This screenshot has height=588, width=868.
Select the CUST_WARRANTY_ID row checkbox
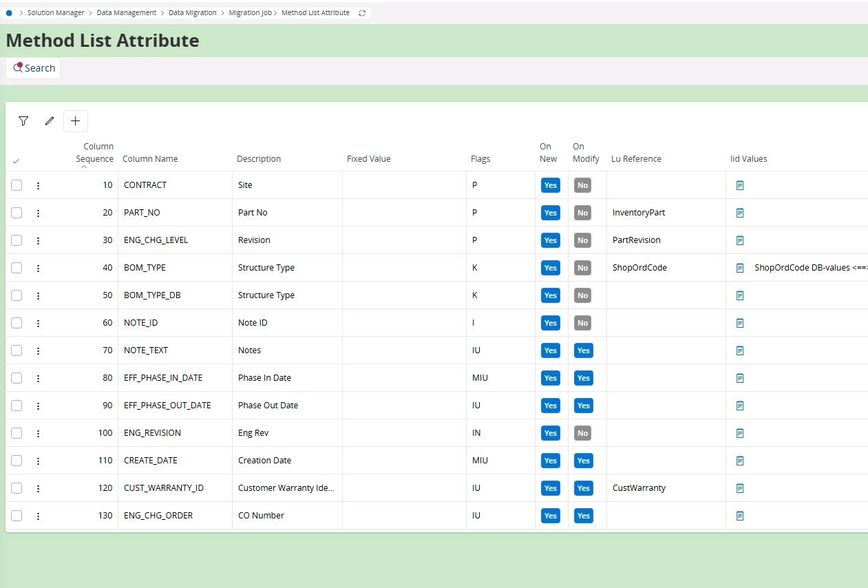pyautogui.click(x=17, y=488)
